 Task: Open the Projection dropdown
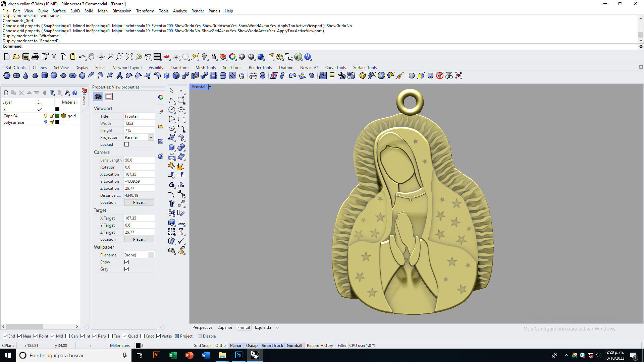(151, 137)
